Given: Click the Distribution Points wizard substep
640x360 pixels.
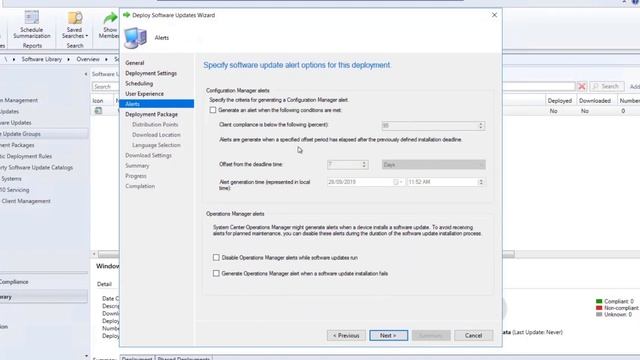Looking at the screenshot, I should tap(155, 124).
